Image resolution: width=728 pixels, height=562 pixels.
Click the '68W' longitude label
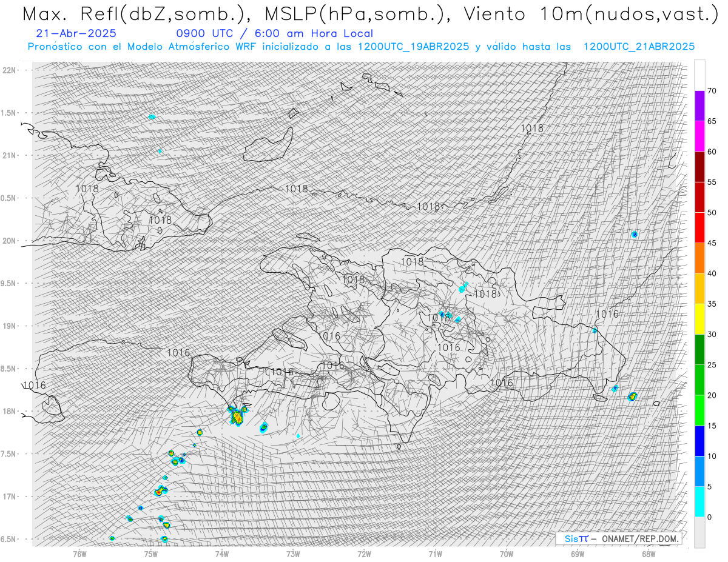tap(649, 553)
